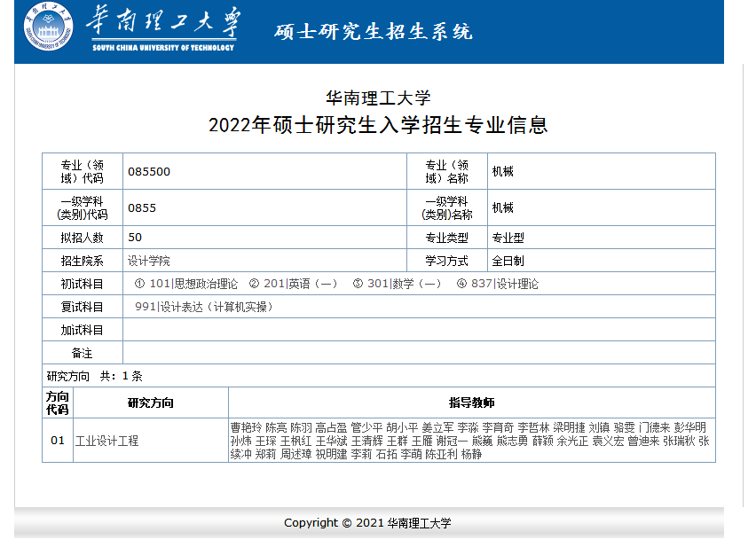Click the 拟招人数 label

(x=82, y=238)
